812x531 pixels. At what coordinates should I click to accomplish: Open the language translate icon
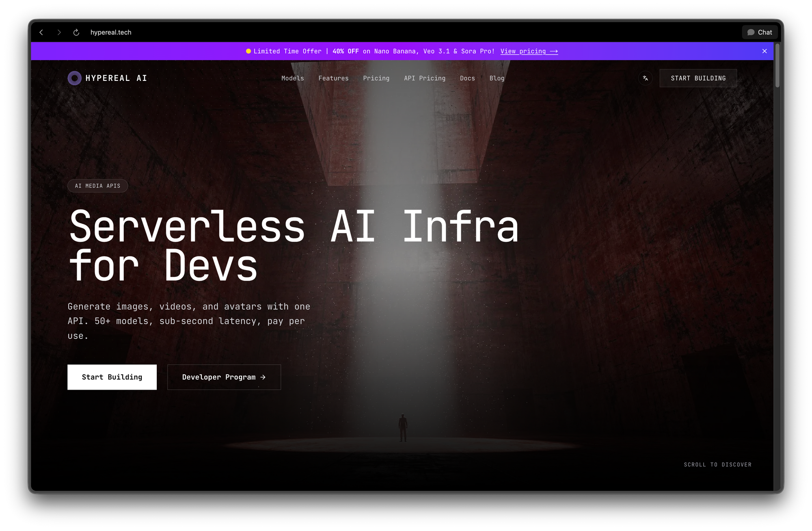pyautogui.click(x=646, y=78)
